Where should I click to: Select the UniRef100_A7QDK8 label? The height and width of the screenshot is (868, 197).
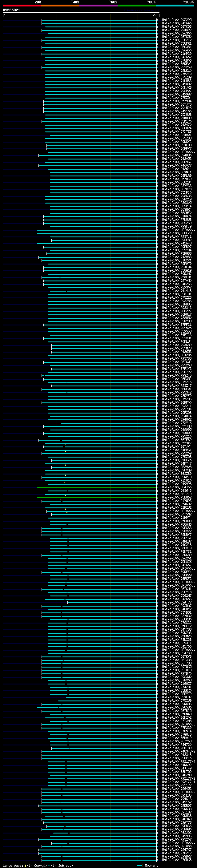pos(177,860)
